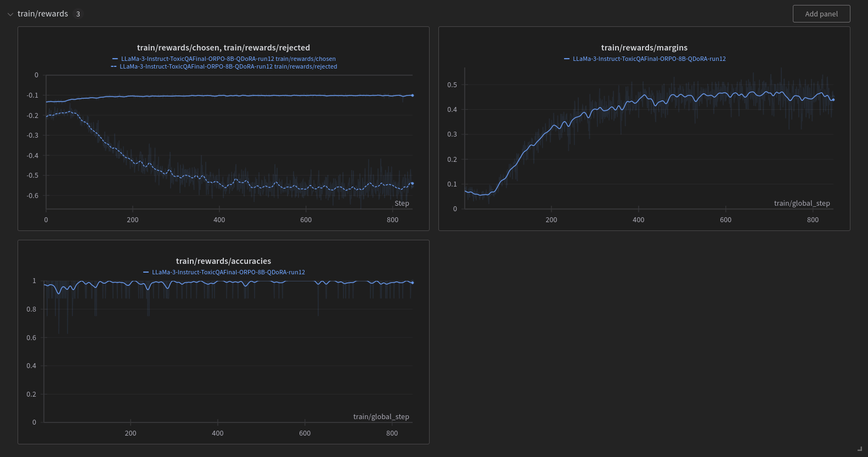Image resolution: width=868 pixels, height=457 pixels.
Task: Click the -0.6 y-axis tick in rewards chart
Action: (x=32, y=195)
